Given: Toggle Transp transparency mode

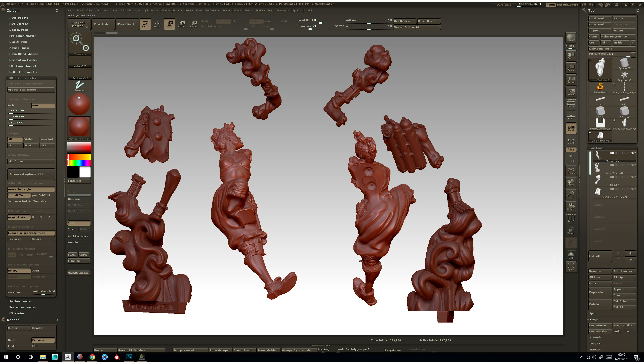Looking at the screenshot, I should tap(571, 231).
